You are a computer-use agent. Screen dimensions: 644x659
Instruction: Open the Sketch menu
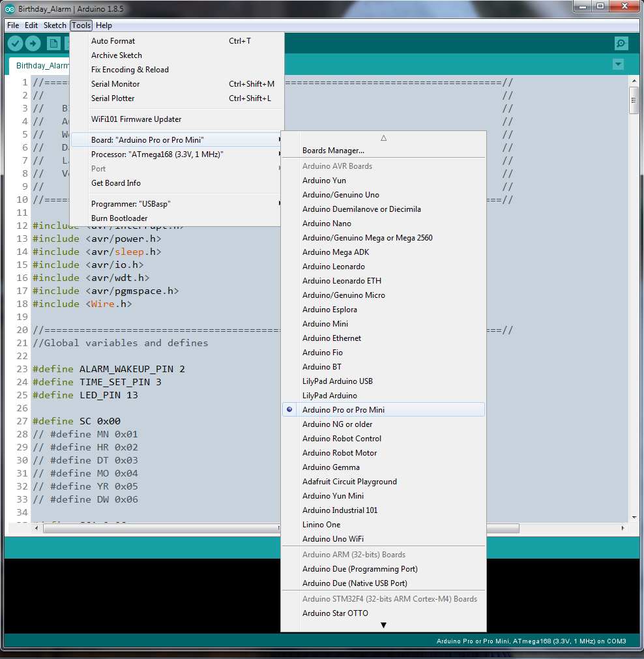click(x=55, y=25)
